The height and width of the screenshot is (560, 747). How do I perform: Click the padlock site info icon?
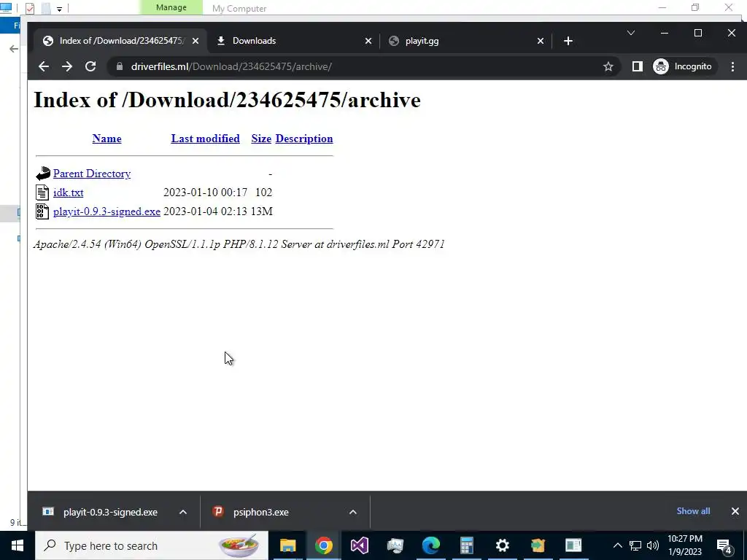120,66
